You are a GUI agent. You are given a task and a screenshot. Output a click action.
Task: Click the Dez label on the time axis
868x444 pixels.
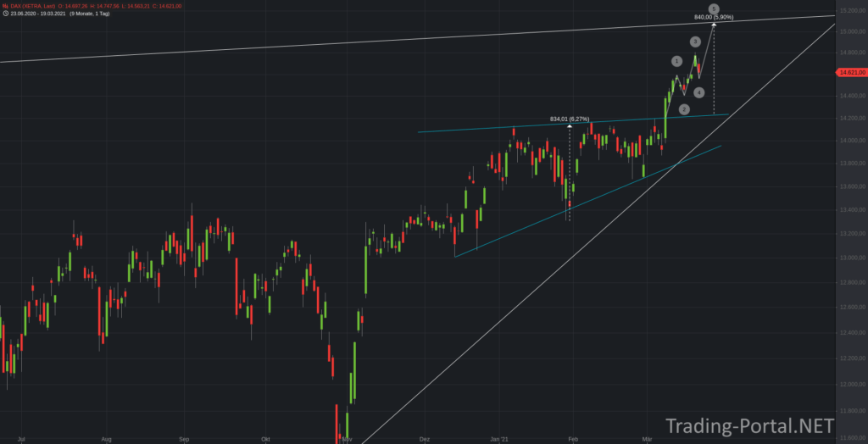(425, 440)
